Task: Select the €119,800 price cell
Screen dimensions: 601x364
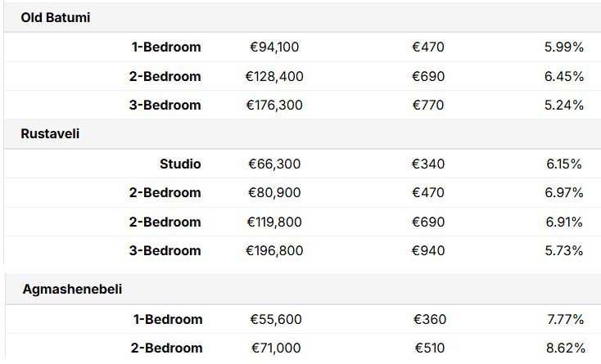Action: pos(274,222)
